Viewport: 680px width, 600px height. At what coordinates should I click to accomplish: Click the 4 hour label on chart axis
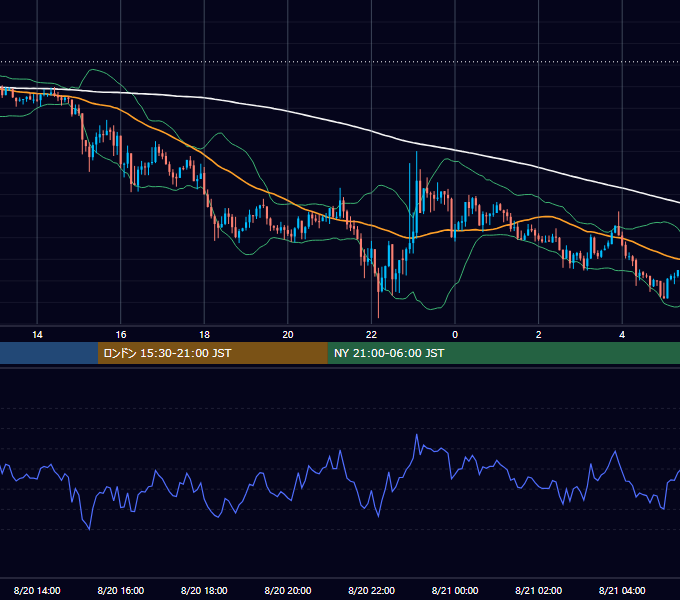[x=622, y=335]
